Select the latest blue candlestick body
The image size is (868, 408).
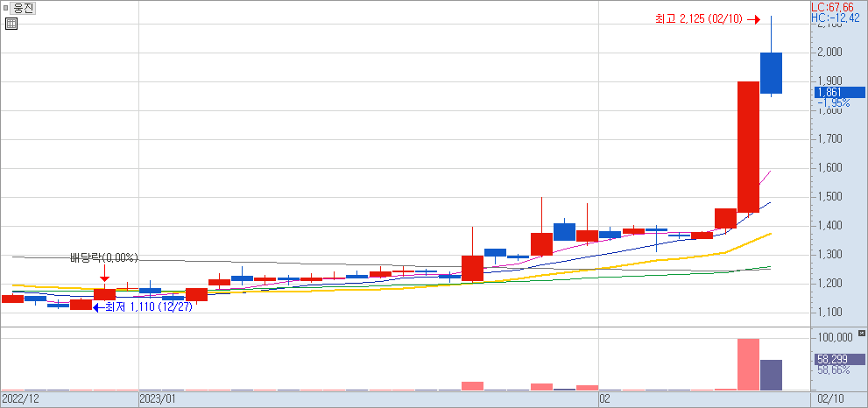pos(771,73)
